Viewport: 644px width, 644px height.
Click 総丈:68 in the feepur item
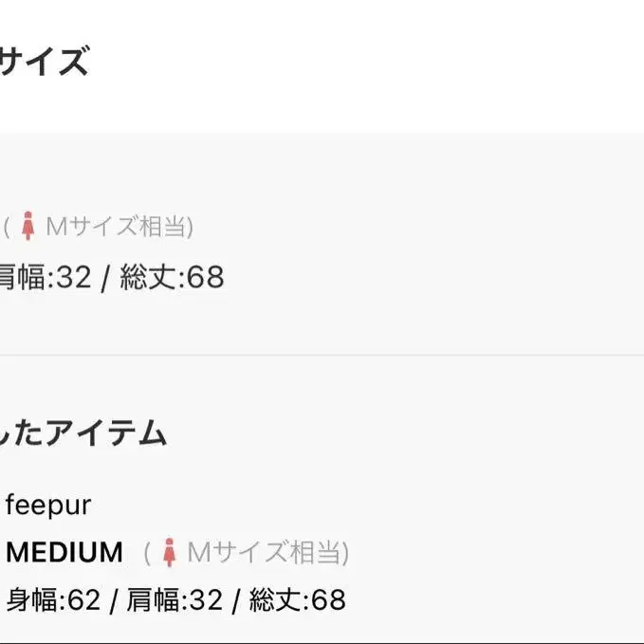(x=298, y=599)
